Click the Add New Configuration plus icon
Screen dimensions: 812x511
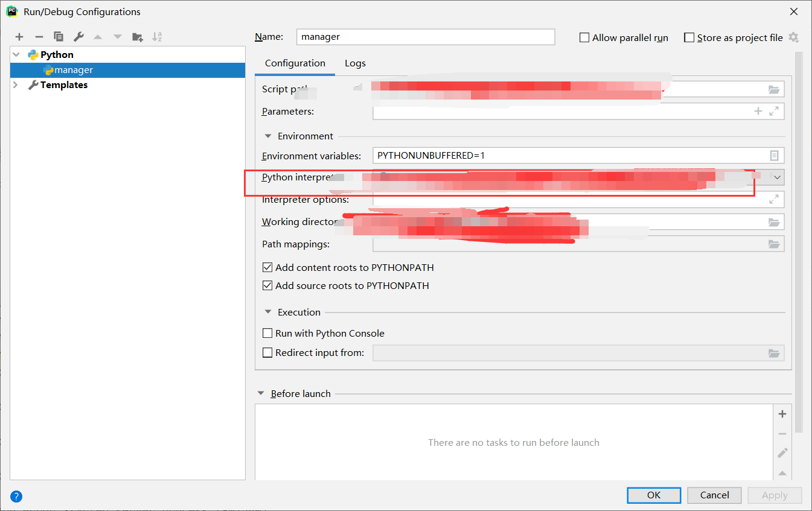click(19, 37)
